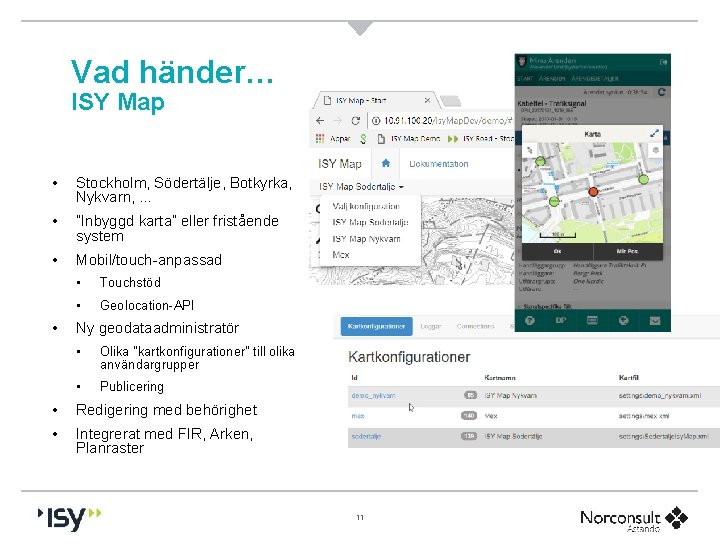Viewport: 720px width, 553px height.
Task: Click the badge in mex row
Action: pos(469,416)
